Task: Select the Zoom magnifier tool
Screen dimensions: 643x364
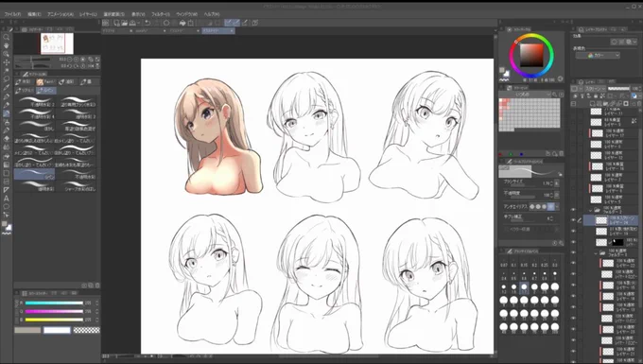Action: [7, 37]
